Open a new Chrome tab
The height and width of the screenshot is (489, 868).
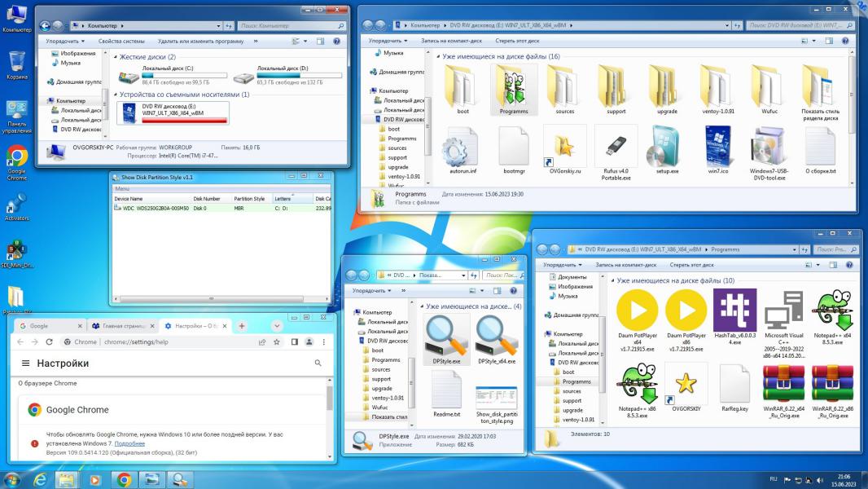click(241, 326)
